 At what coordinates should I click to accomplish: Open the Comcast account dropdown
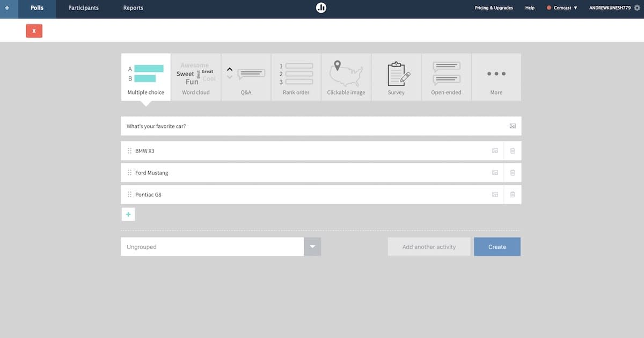pyautogui.click(x=562, y=8)
